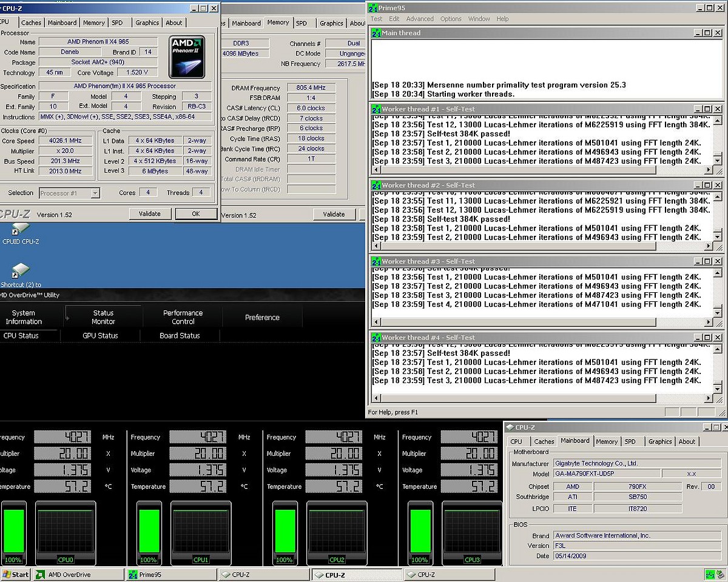Open Worker thread #1 window icon menu
Viewport: 728px width, 582px height.
pos(376,109)
